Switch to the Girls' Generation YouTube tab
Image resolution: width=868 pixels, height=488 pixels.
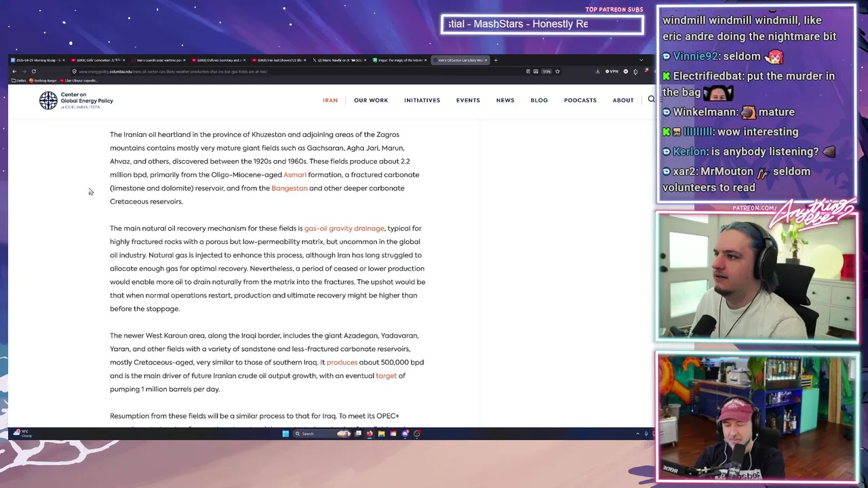99,60
